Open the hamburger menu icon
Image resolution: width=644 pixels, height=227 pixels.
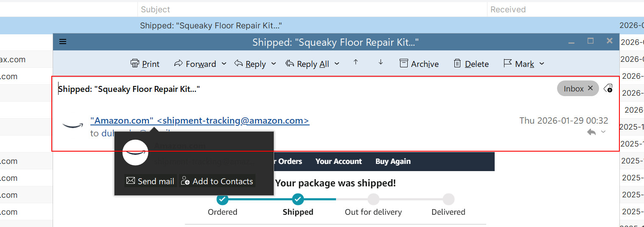click(63, 42)
